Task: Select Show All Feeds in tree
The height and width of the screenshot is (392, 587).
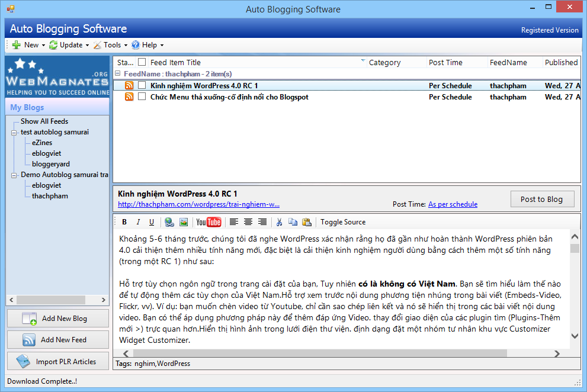Action: click(x=44, y=121)
